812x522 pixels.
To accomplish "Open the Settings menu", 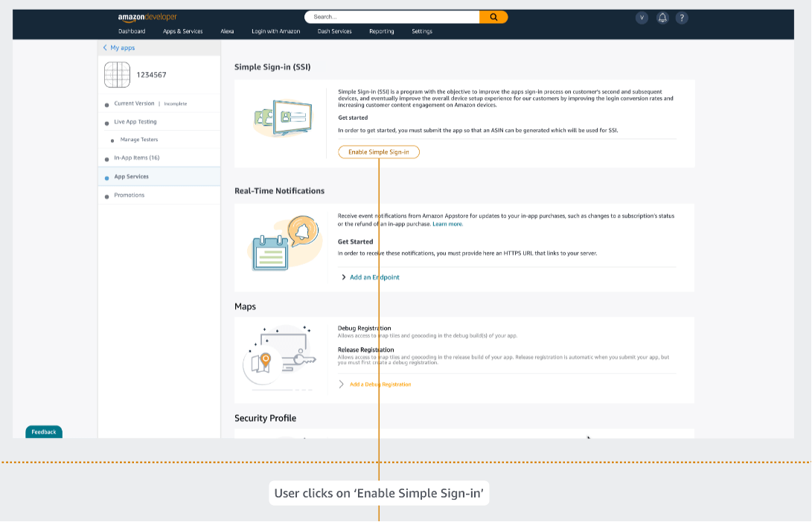I will (422, 31).
